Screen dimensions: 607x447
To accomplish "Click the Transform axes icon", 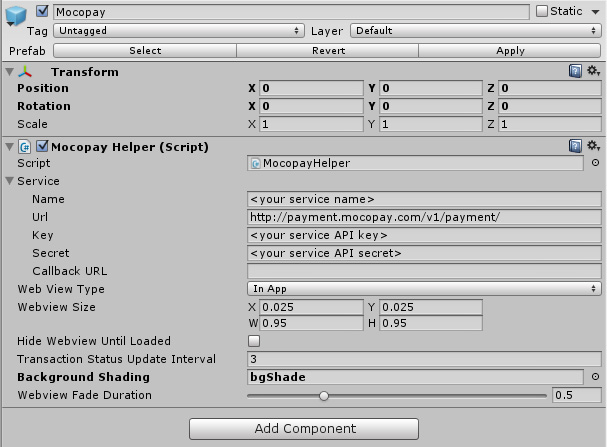I will (25, 72).
